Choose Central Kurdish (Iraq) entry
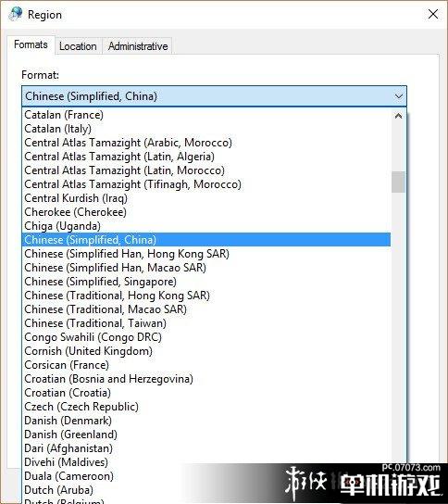 (76, 198)
